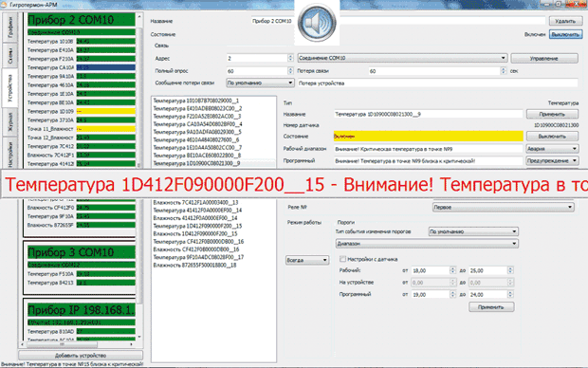
Task: Tick the Настройки с датчика checkbox
Action: click(x=342, y=259)
